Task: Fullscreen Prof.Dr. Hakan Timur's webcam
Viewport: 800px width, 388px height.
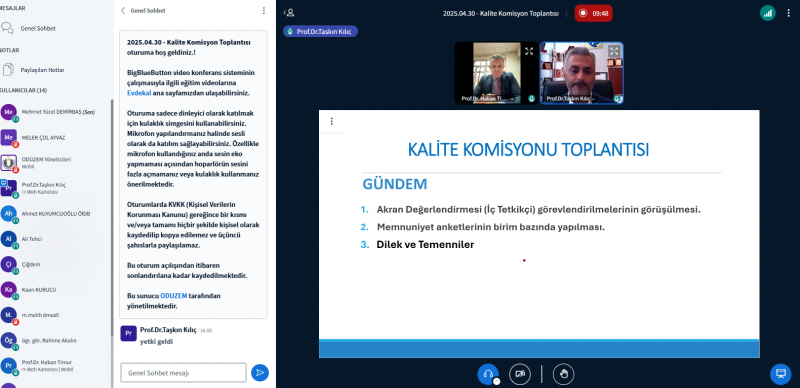Action: click(529, 51)
